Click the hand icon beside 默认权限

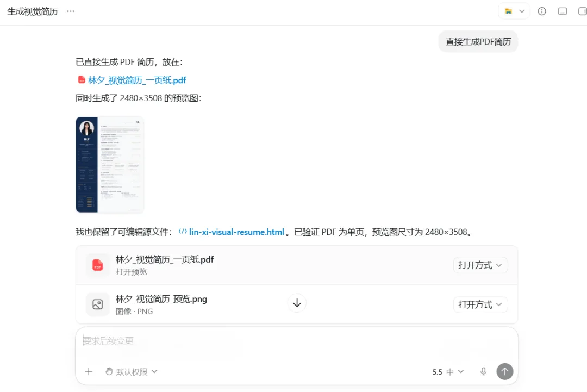tap(109, 371)
